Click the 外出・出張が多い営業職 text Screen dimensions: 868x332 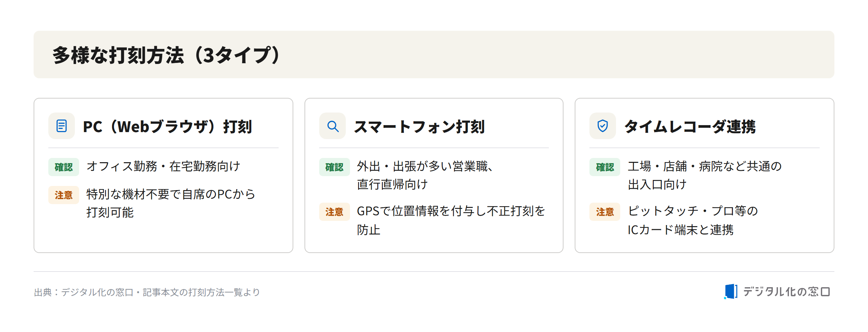pos(425,166)
